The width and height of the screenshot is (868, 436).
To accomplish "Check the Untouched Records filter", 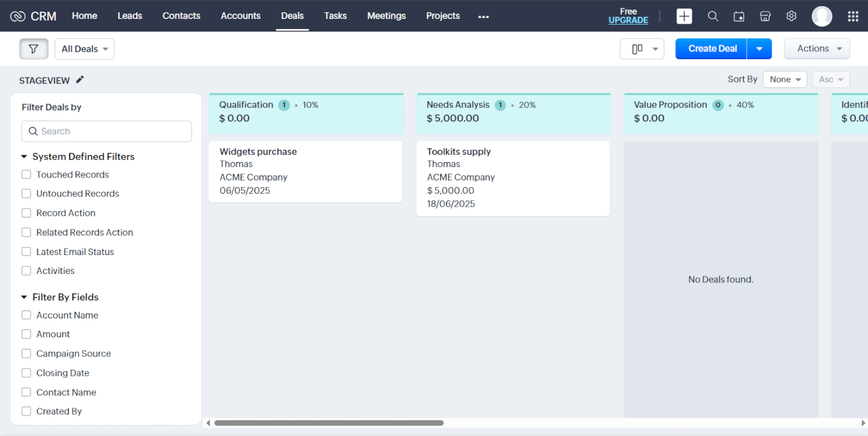I will coord(26,194).
